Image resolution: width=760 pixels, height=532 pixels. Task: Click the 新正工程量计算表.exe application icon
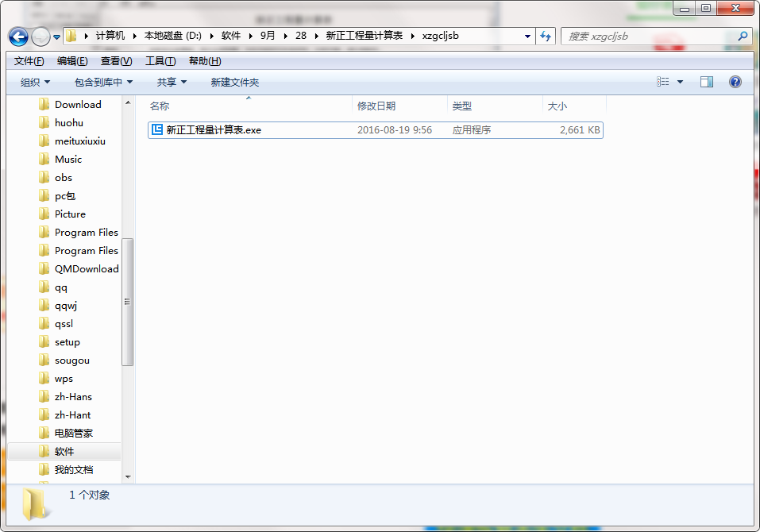tap(157, 129)
